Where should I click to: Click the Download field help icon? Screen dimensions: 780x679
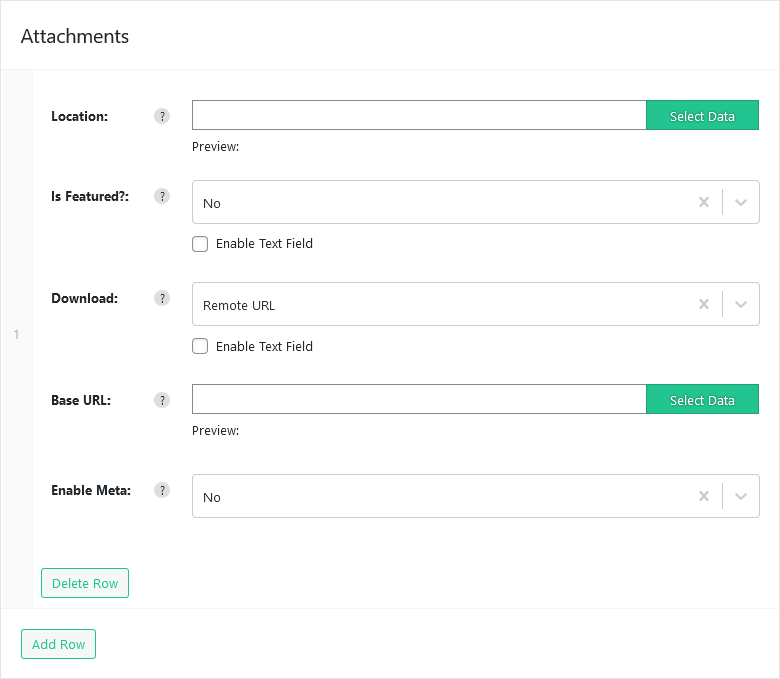click(x=162, y=298)
